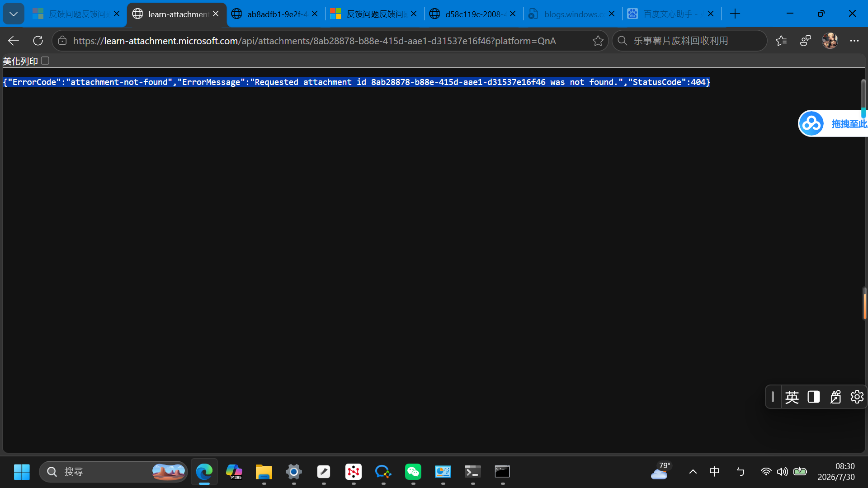Switch to 百度文心助手 tab
The height and width of the screenshot is (488, 868).
pyautogui.click(x=671, y=14)
